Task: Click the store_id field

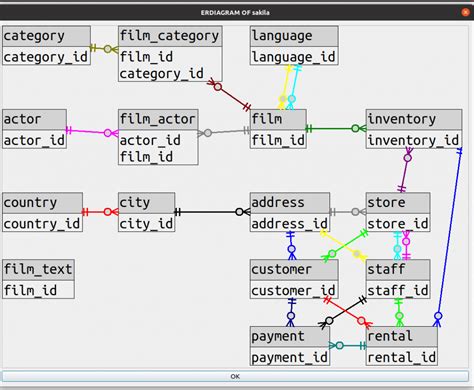Action: point(398,223)
